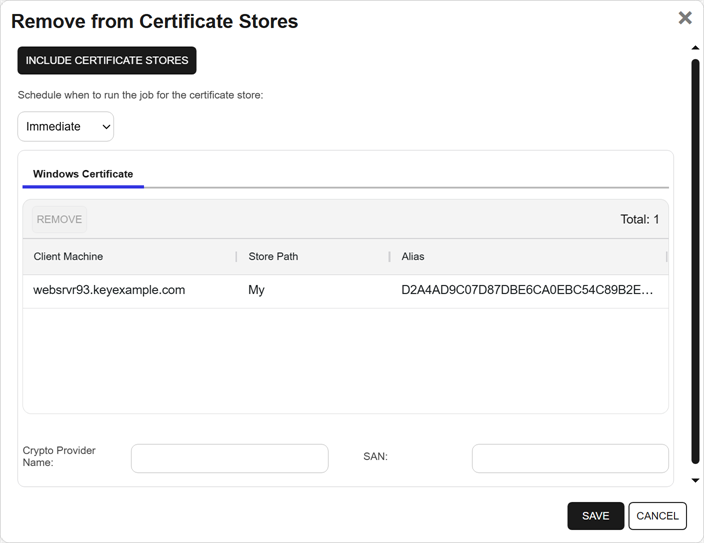
Task: Close the Remove from Certificate Stores dialog
Action: (685, 18)
